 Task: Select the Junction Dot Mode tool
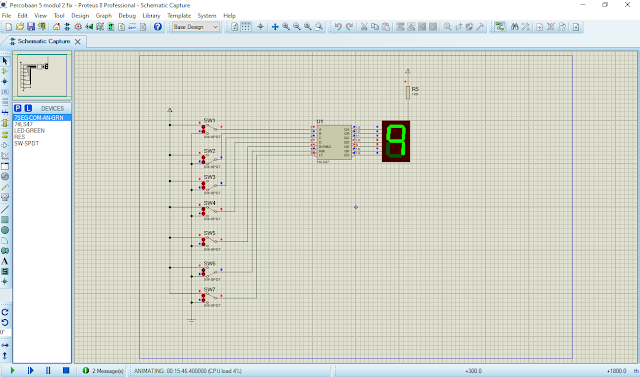5,81
